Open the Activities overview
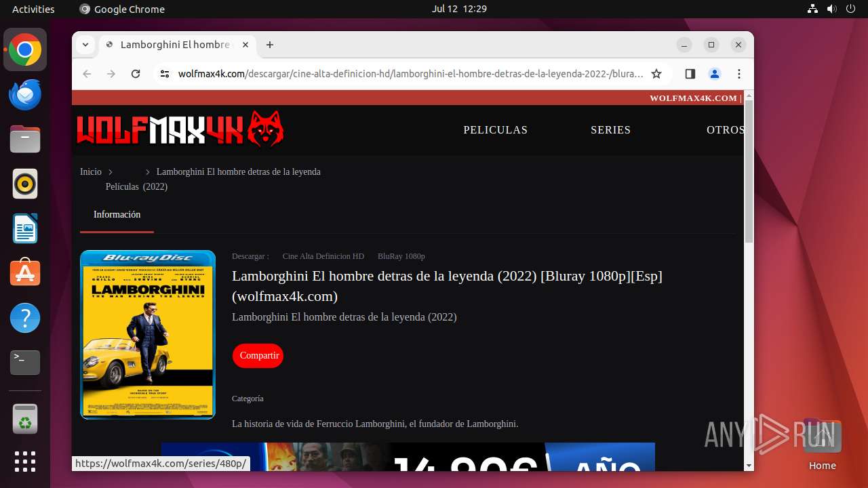868x488 pixels. pyautogui.click(x=33, y=9)
